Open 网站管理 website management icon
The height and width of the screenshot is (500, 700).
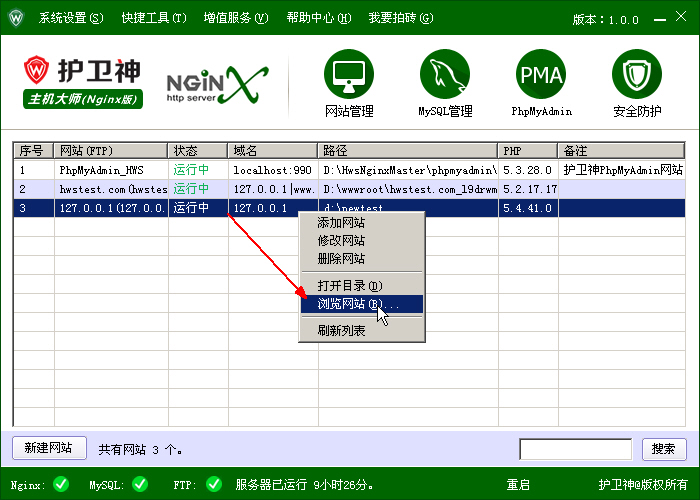pos(349,74)
